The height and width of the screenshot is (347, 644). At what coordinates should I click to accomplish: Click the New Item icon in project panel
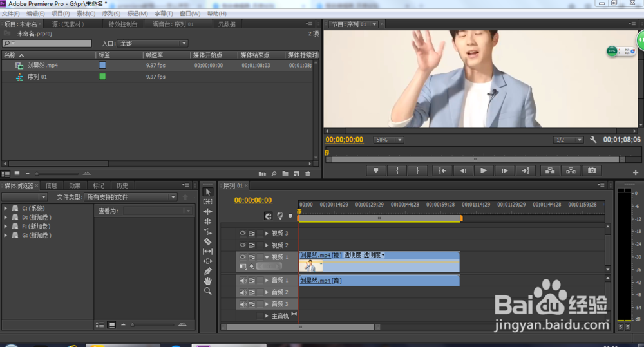296,174
